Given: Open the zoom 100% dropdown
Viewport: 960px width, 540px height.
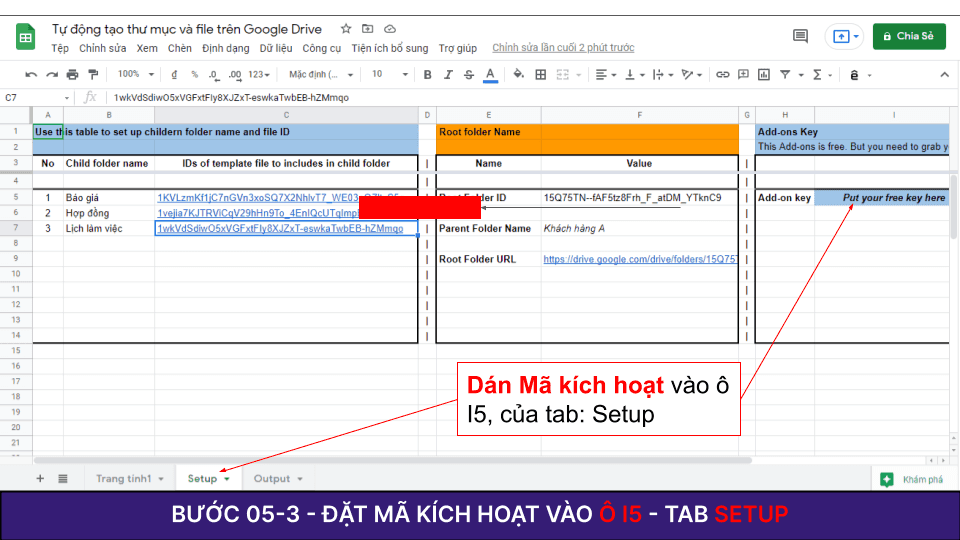Looking at the screenshot, I should [134, 74].
